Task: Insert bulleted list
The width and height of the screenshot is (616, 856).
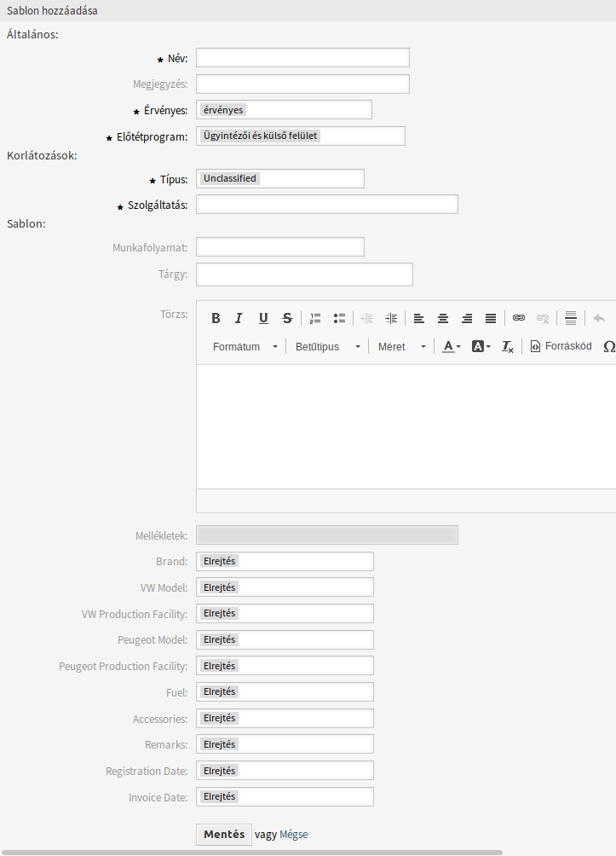Action: [x=339, y=318]
